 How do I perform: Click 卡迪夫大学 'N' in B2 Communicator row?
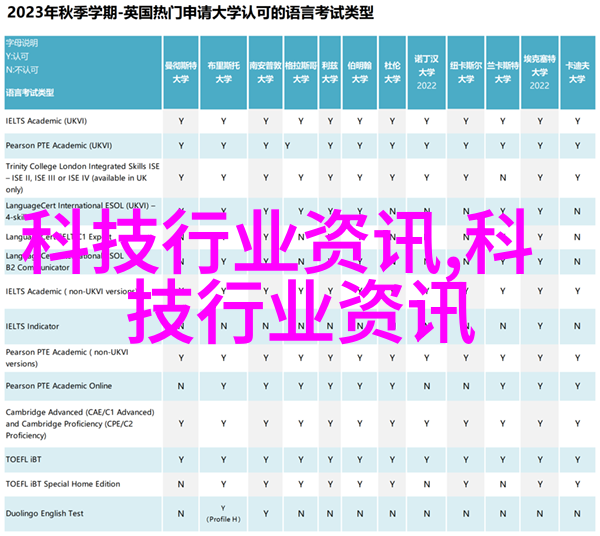[x=577, y=262]
